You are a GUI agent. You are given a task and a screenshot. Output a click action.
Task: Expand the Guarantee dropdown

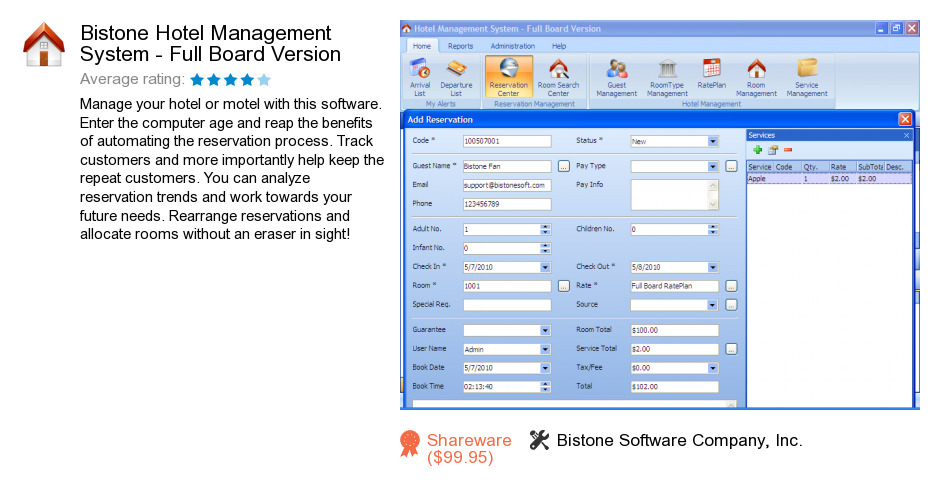(545, 330)
